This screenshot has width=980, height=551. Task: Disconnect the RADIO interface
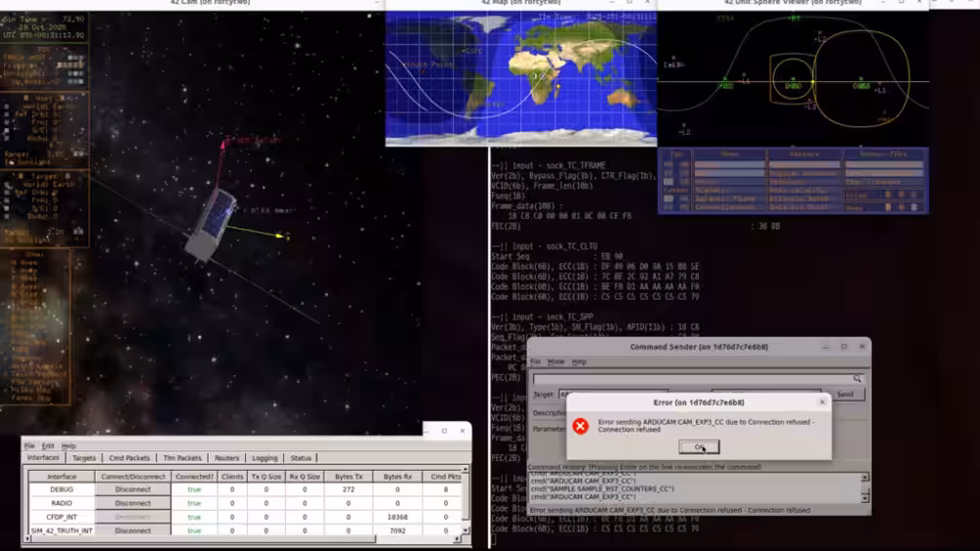(x=133, y=503)
